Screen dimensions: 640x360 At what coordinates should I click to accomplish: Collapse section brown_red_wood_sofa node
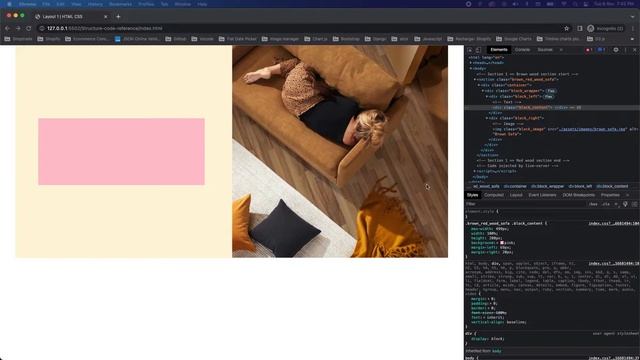475,79
